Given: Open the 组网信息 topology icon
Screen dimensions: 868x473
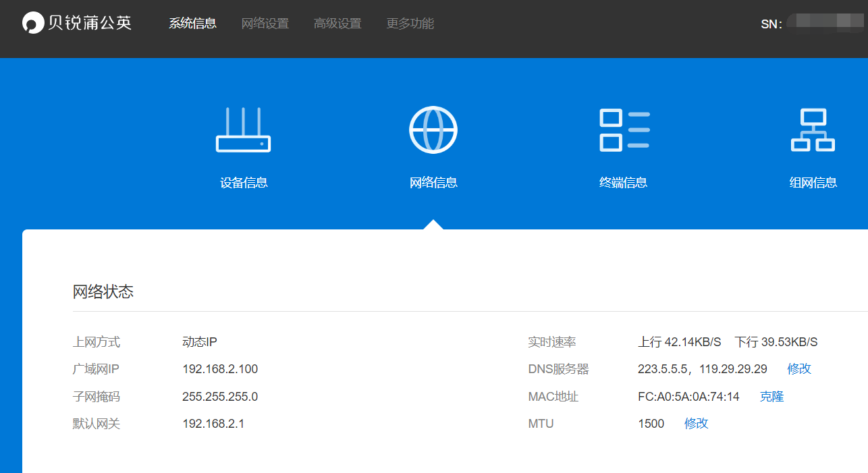Looking at the screenshot, I should point(813,130).
